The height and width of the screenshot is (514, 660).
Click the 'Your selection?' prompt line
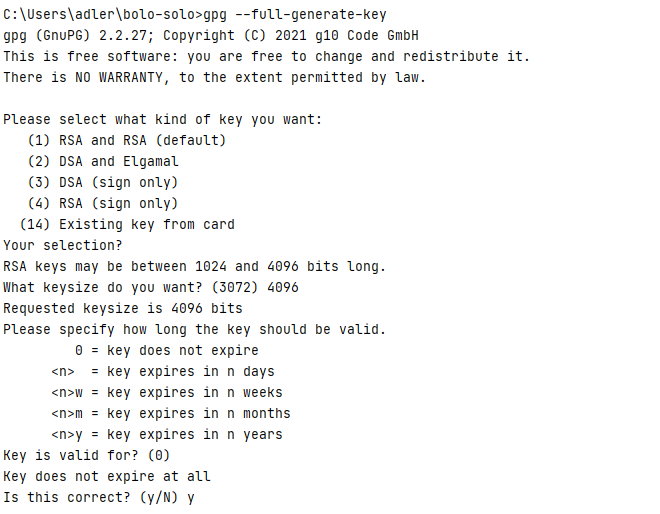(x=63, y=245)
